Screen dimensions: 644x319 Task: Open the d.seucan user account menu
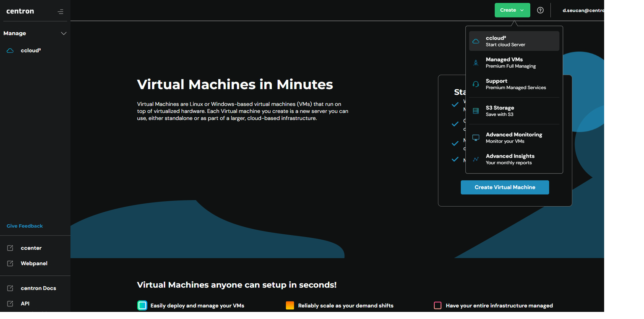click(583, 10)
